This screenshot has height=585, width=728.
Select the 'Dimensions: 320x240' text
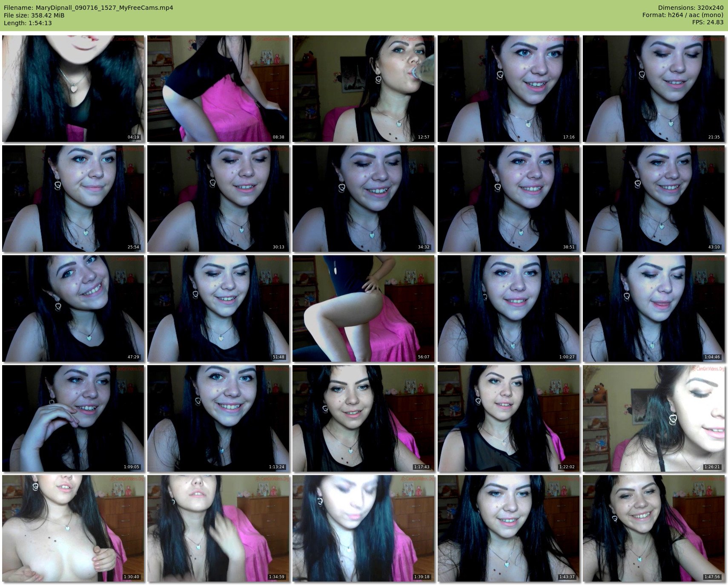(x=691, y=8)
